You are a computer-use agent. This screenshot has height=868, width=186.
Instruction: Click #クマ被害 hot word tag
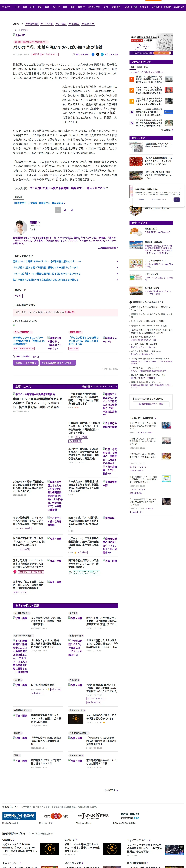point(61,24)
